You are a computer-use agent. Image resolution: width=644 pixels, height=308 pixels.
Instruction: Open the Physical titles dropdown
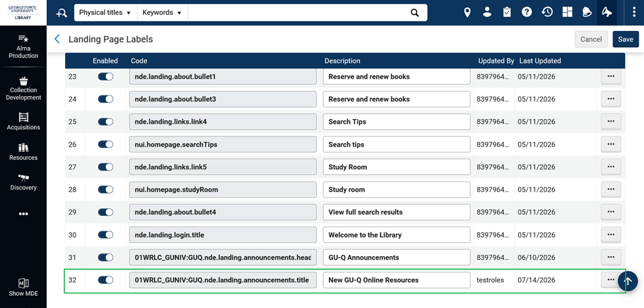click(x=105, y=13)
